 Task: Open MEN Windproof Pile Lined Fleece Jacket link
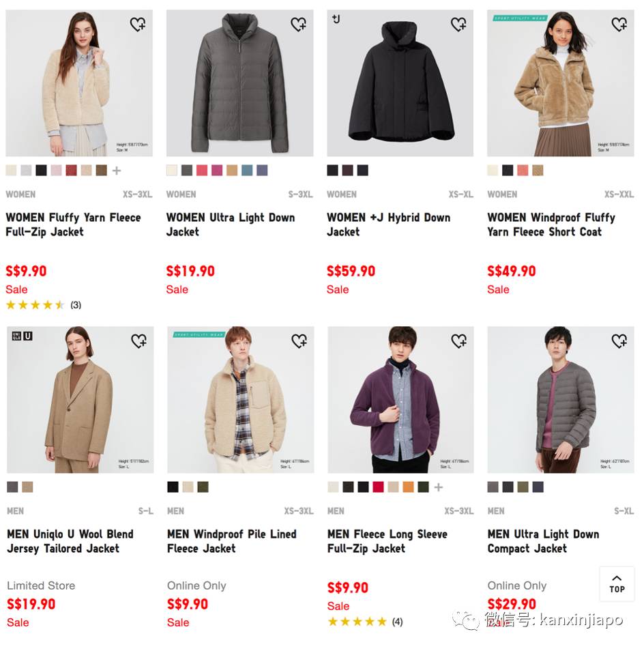click(x=231, y=541)
